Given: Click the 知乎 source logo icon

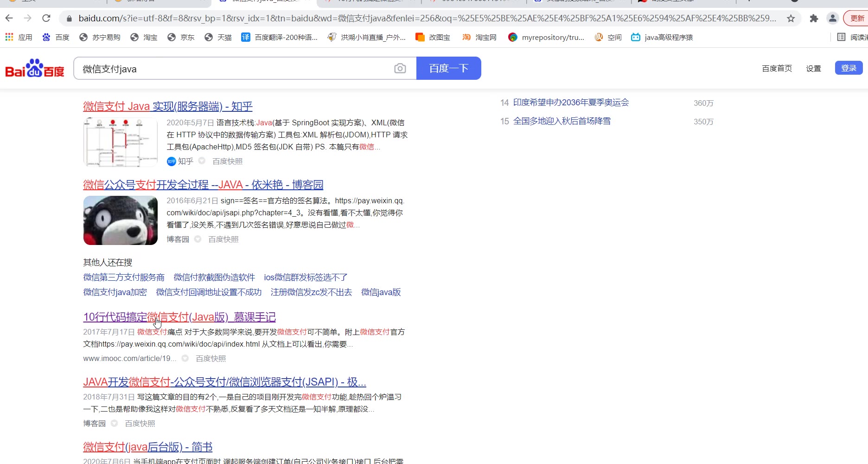Looking at the screenshot, I should 171,161.
